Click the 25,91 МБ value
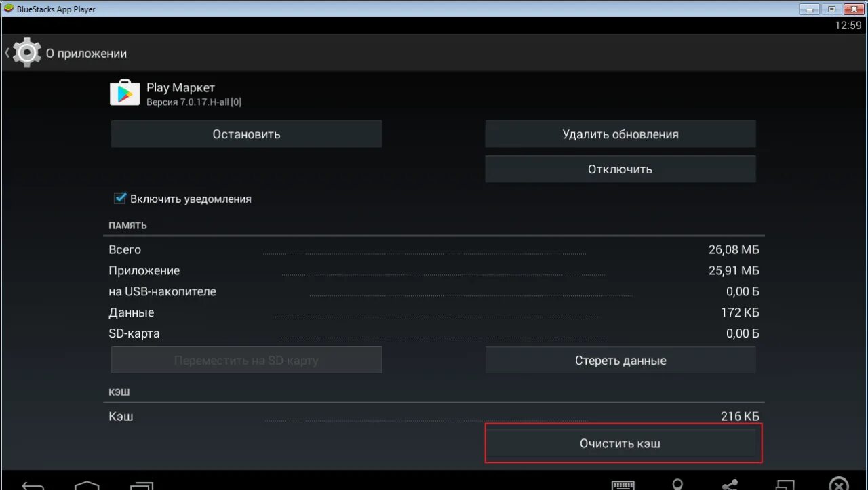Image resolution: width=868 pixels, height=490 pixels. coord(734,270)
